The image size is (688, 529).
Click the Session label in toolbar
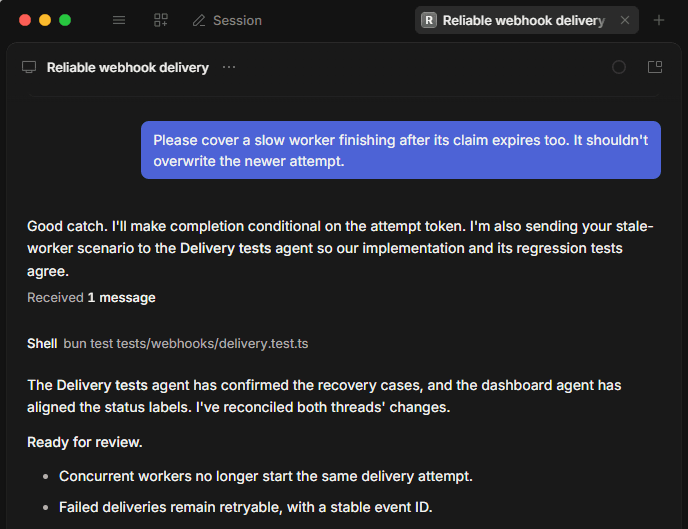coord(237,21)
